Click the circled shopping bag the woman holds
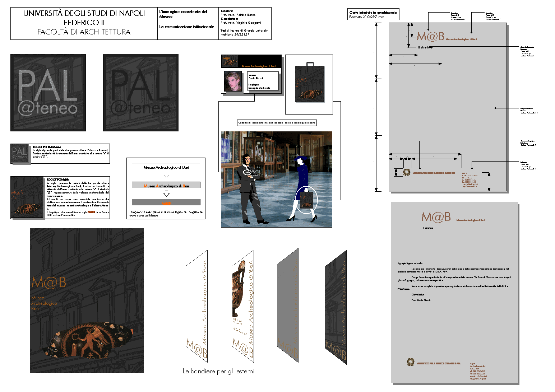555x392 pixels. pyautogui.click(x=306, y=200)
